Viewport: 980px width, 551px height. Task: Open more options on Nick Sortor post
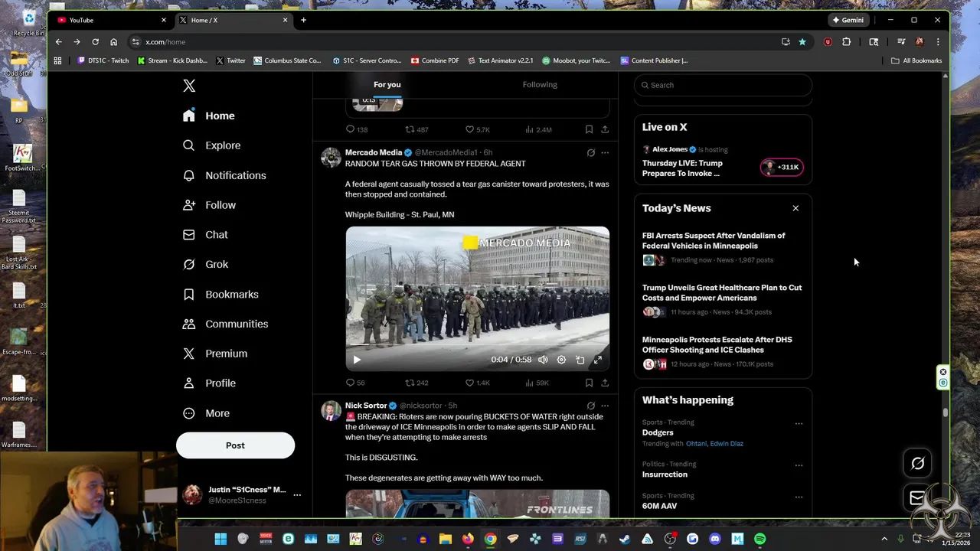(x=605, y=406)
